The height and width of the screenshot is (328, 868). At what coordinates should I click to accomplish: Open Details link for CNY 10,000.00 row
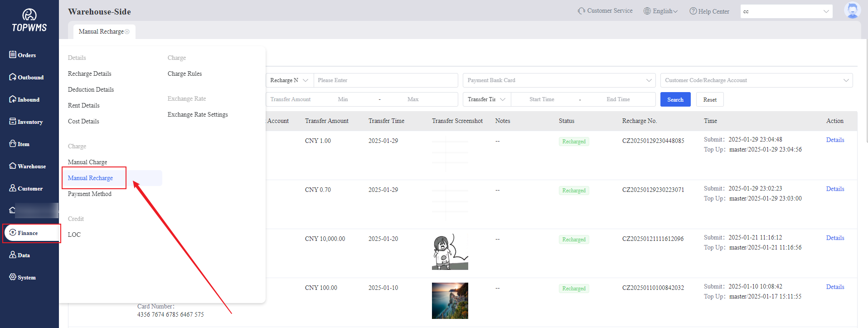point(835,238)
